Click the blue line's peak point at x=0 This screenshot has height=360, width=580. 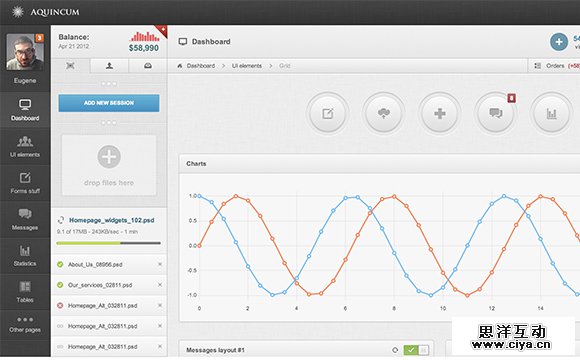199,196
